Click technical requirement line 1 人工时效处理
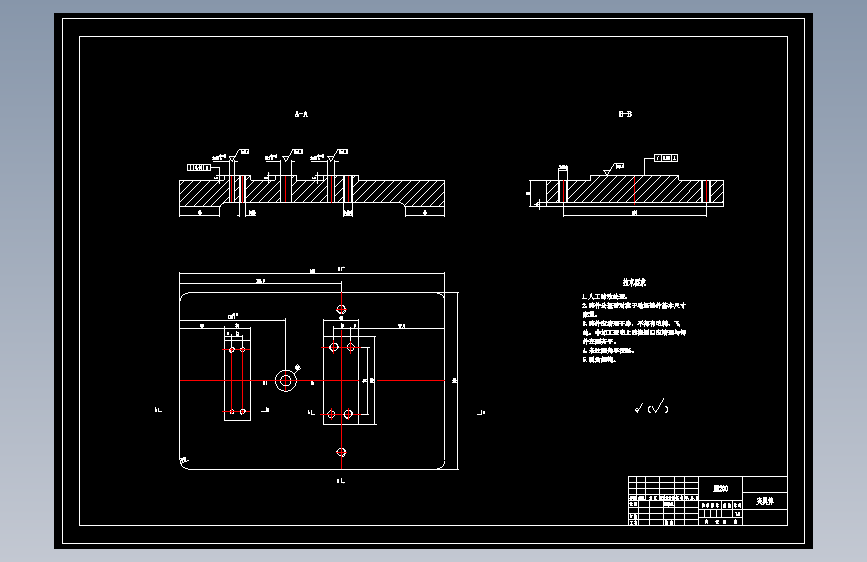Viewport: 867px width, 562px height. tap(604, 296)
